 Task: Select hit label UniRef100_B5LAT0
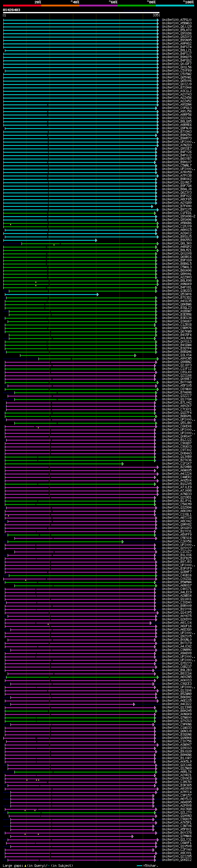[x=177, y=30]
